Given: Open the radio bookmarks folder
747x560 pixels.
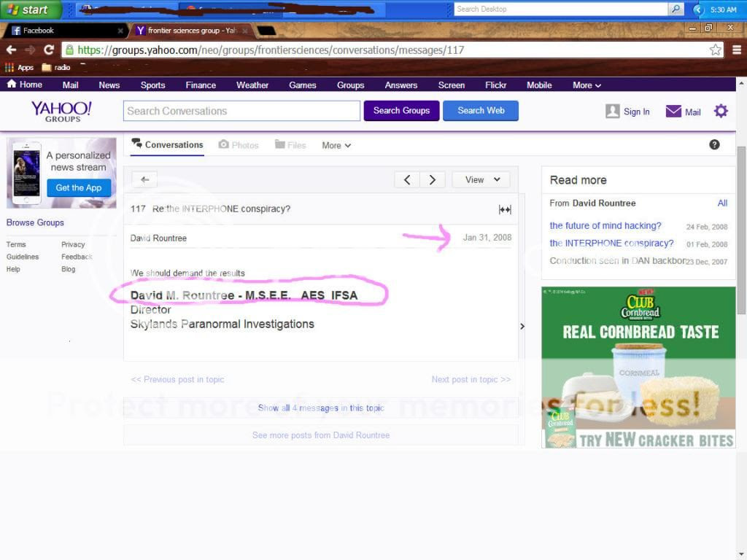Looking at the screenshot, I should pos(56,68).
